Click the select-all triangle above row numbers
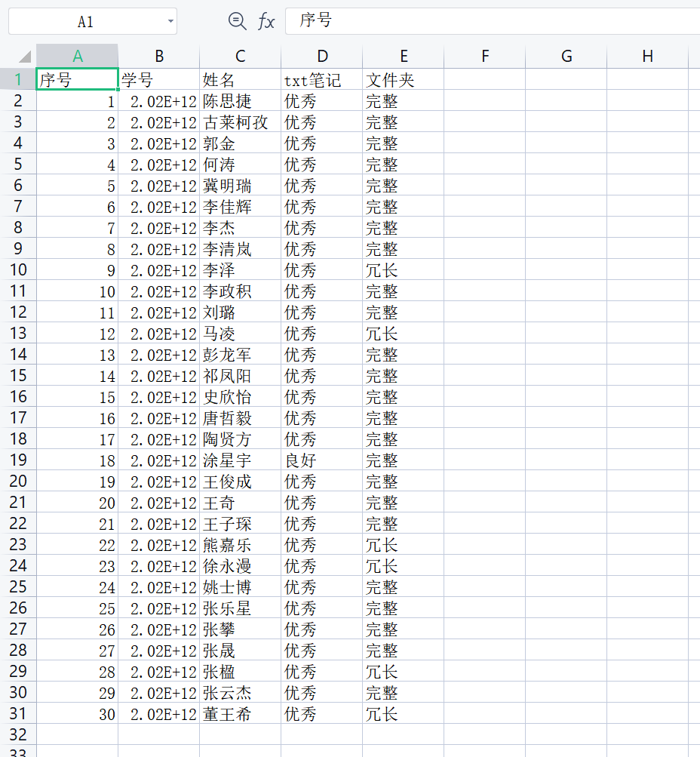Viewport: 700px width, 757px height. coord(23,56)
